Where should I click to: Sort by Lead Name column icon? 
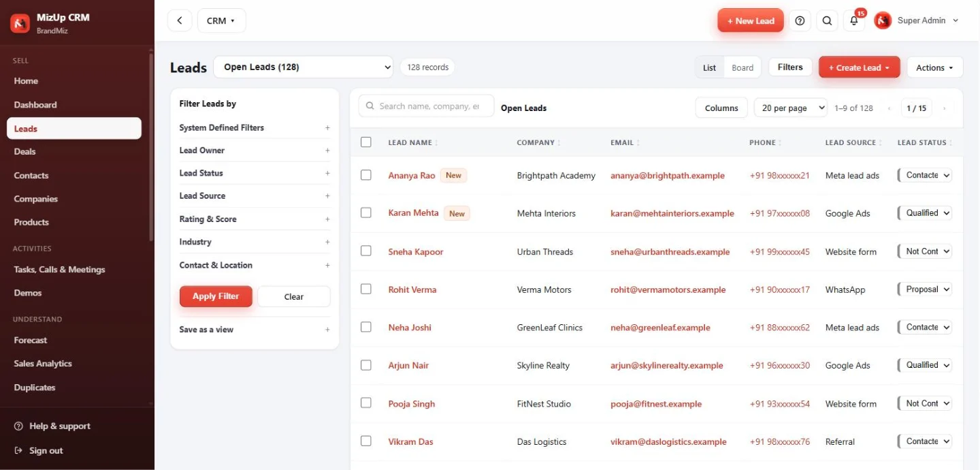(436, 143)
